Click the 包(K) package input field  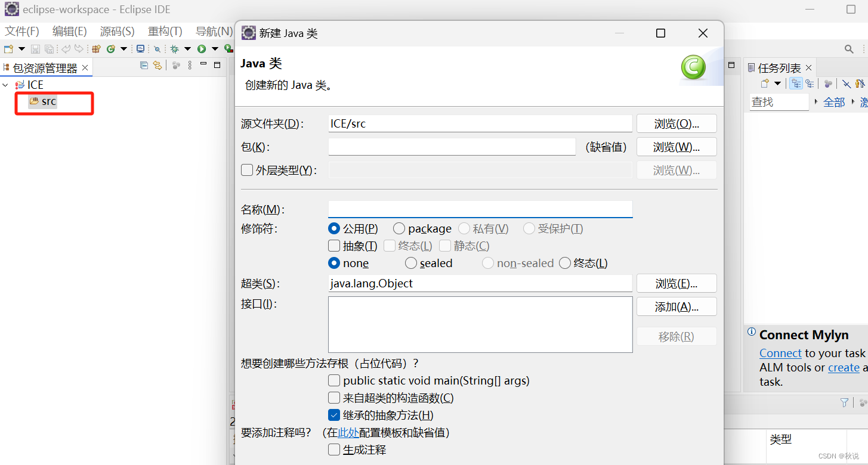click(x=452, y=147)
